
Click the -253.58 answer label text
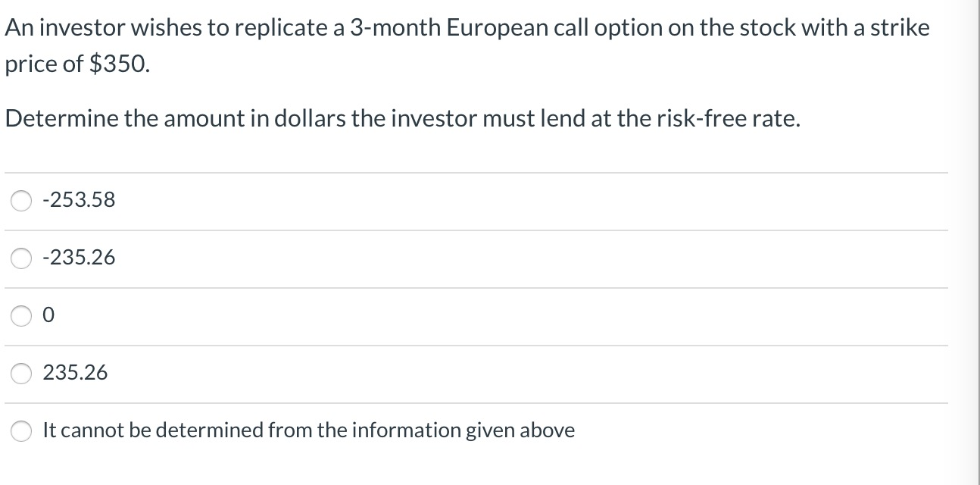pyautogui.click(x=79, y=200)
